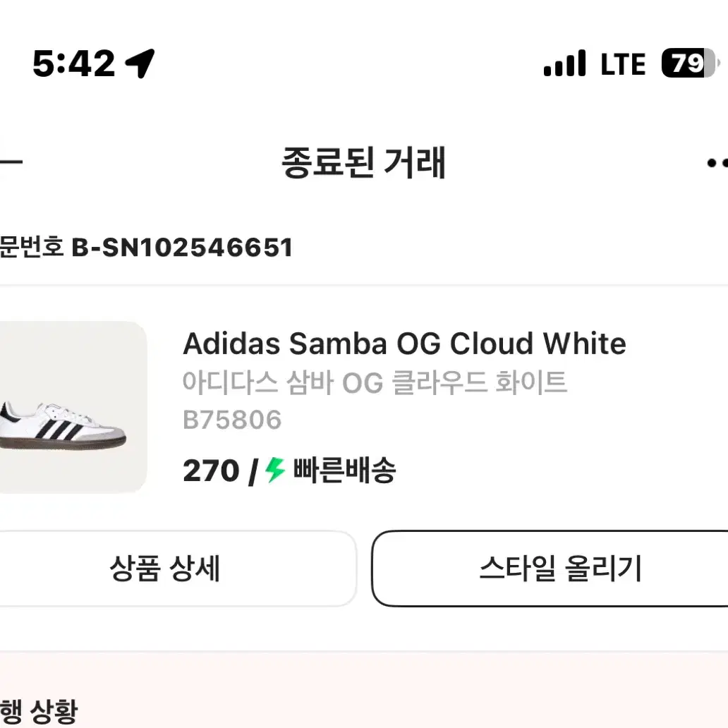This screenshot has width=728, height=728.
Task: Tap the cellular signal bars icon
Action: click(564, 63)
